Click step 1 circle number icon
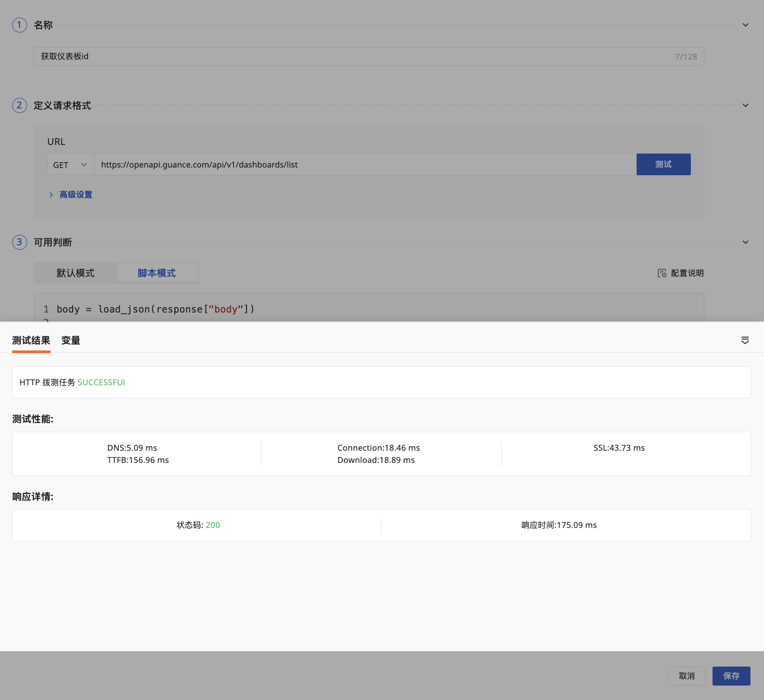This screenshot has height=700, width=764. point(19,25)
